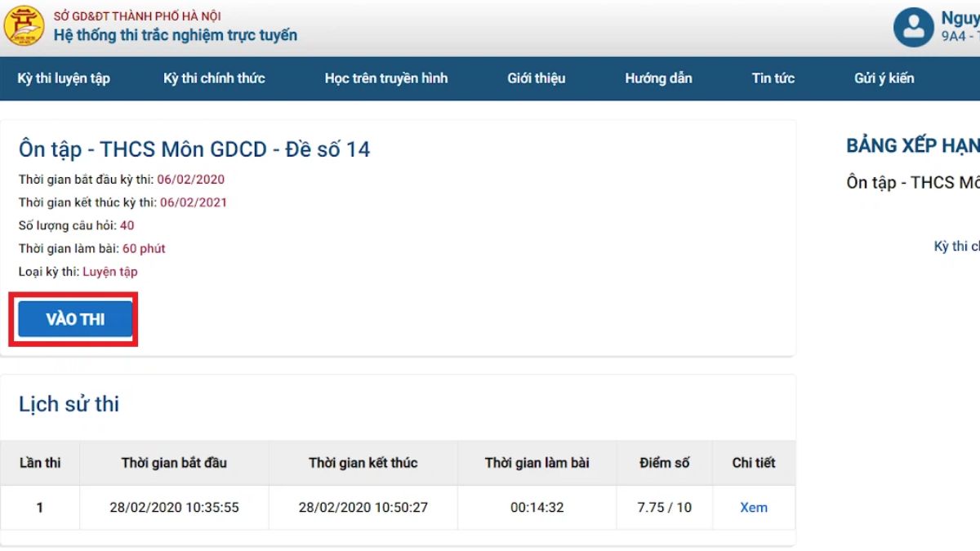Click the Xem link in exam history
The image size is (980, 551).
753,507
